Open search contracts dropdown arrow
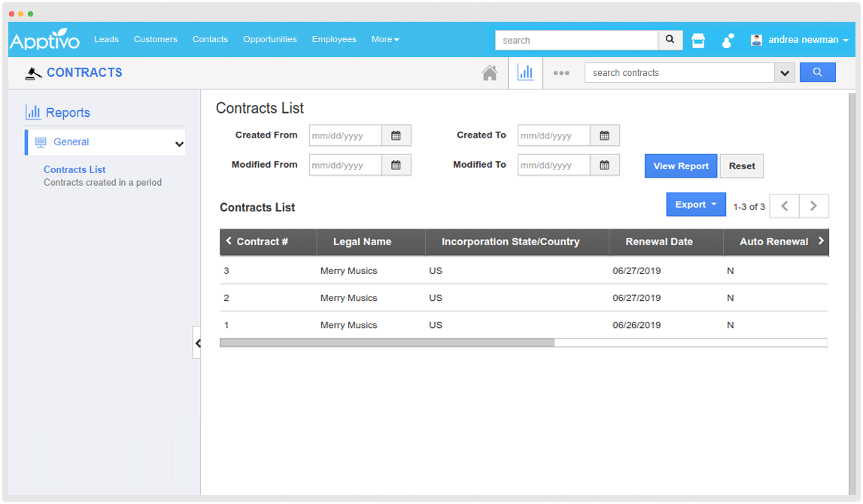863x504 pixels. click(785, 73)
